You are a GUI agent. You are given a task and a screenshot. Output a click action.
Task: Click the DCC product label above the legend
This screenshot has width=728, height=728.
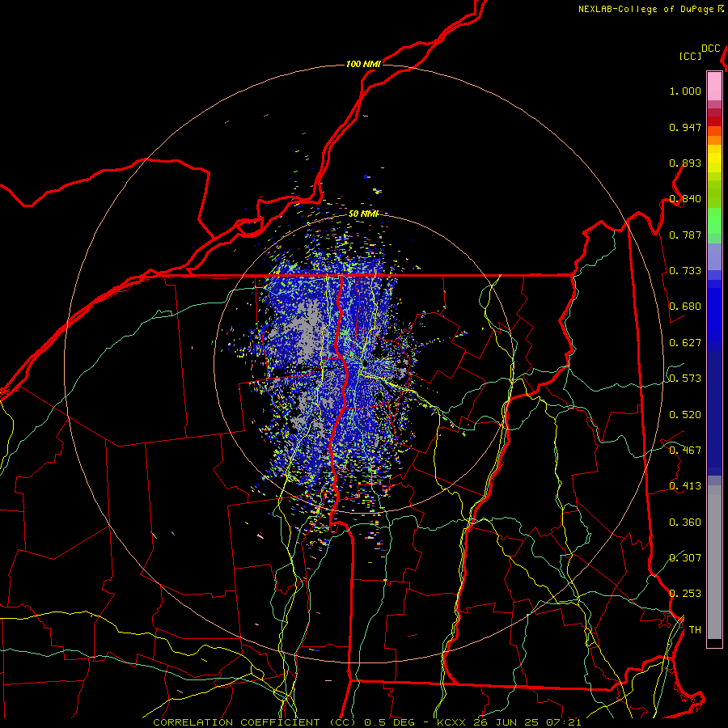(711, 49)
